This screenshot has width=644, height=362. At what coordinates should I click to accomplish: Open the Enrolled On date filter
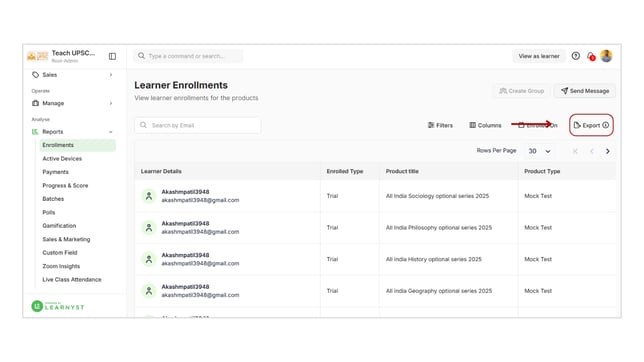(537, 125)
